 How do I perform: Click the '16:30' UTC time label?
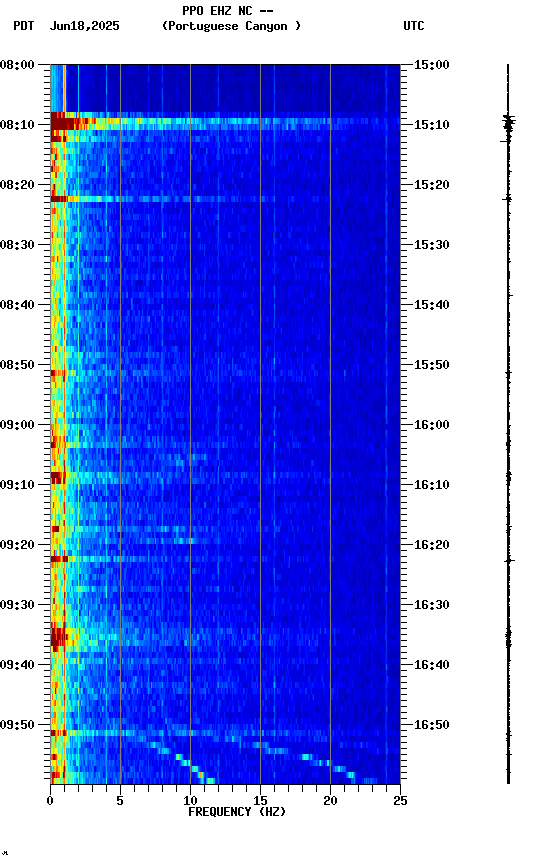tap(432, 605)
